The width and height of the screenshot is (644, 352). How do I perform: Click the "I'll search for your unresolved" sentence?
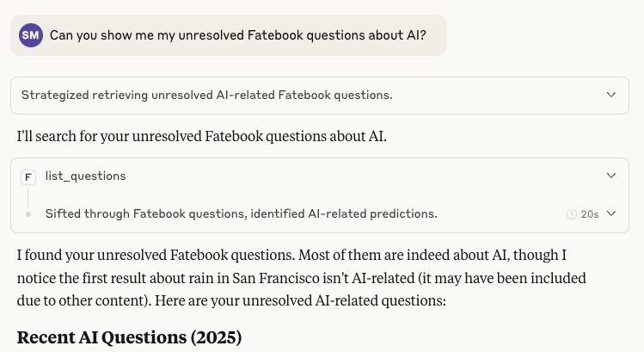[201, 136]
